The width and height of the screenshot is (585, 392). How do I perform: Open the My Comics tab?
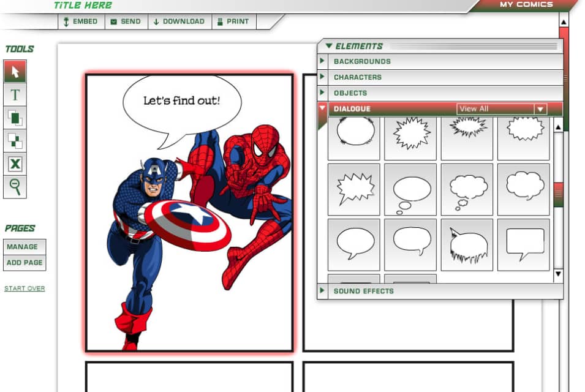pyautogui.click(x=528, y=5)
